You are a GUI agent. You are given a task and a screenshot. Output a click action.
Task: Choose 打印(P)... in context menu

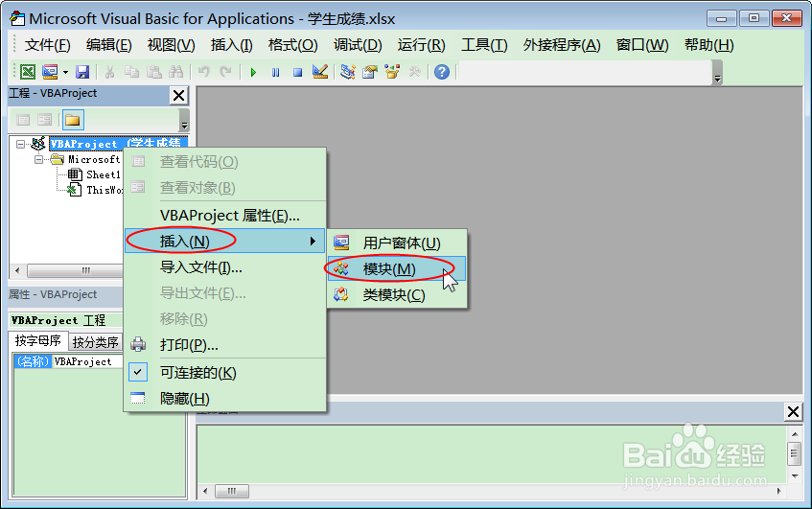224,345
